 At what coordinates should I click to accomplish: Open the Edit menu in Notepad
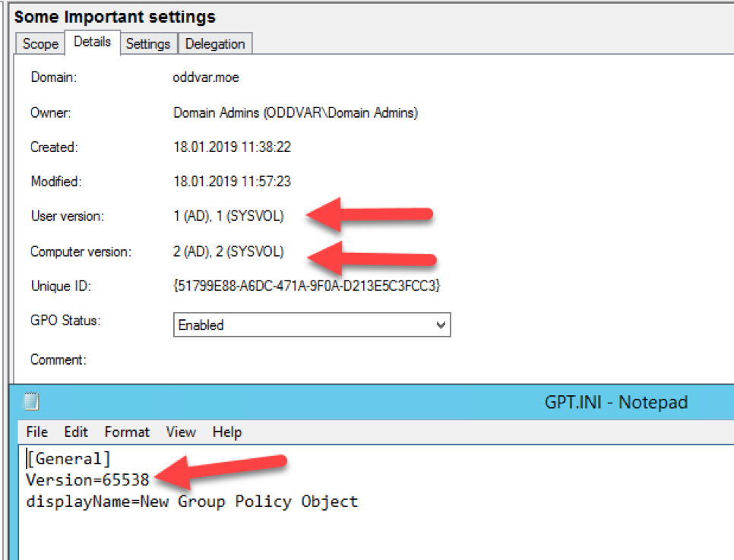click(76, 432)
